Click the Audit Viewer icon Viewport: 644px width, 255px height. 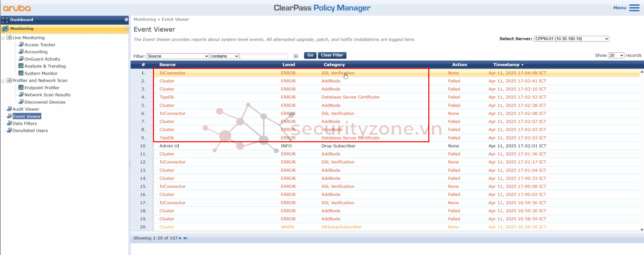9,109
